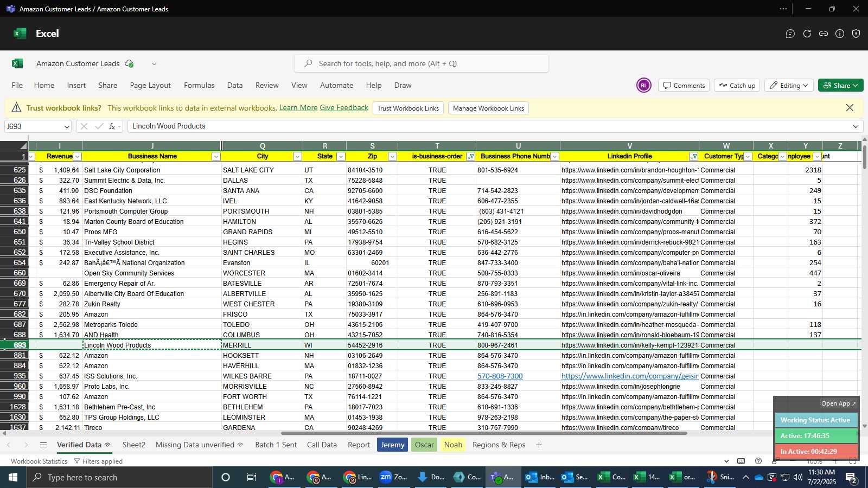Click Open App in the tracker widget

pos(838,403)
